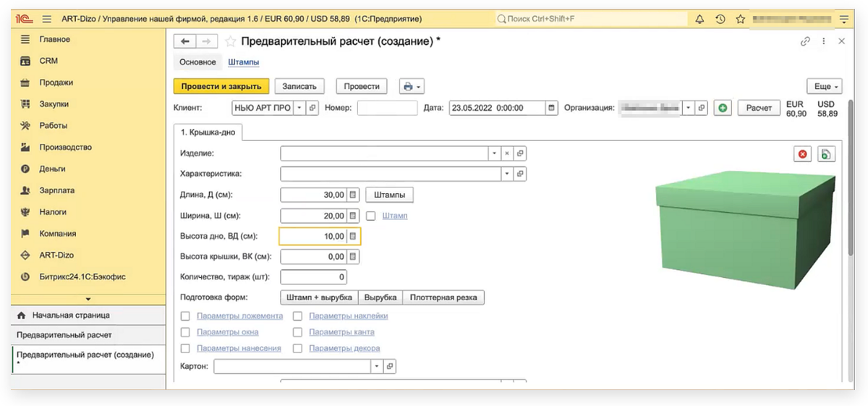Switch to the Штампы tab
868x406 pixels.
coord(243,62)
